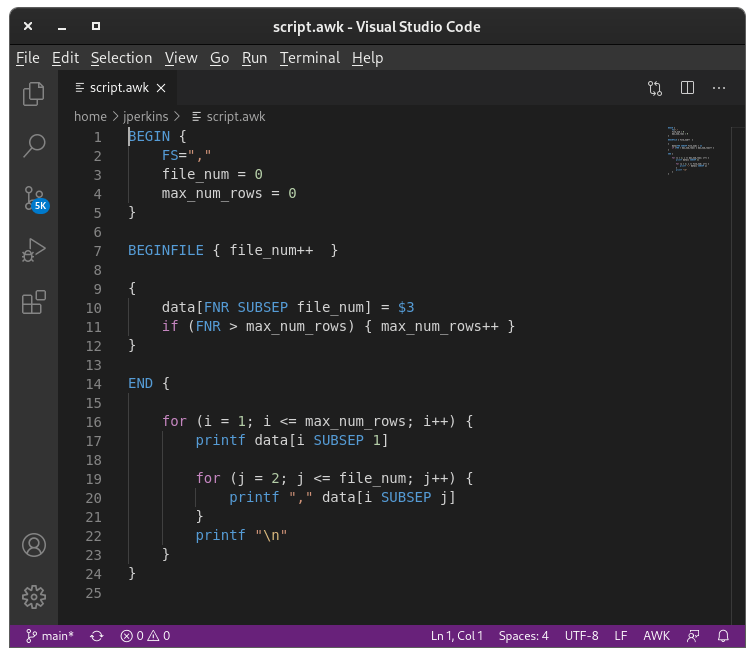Open the errors and warnings problems indicator

[x=145, y=636]
